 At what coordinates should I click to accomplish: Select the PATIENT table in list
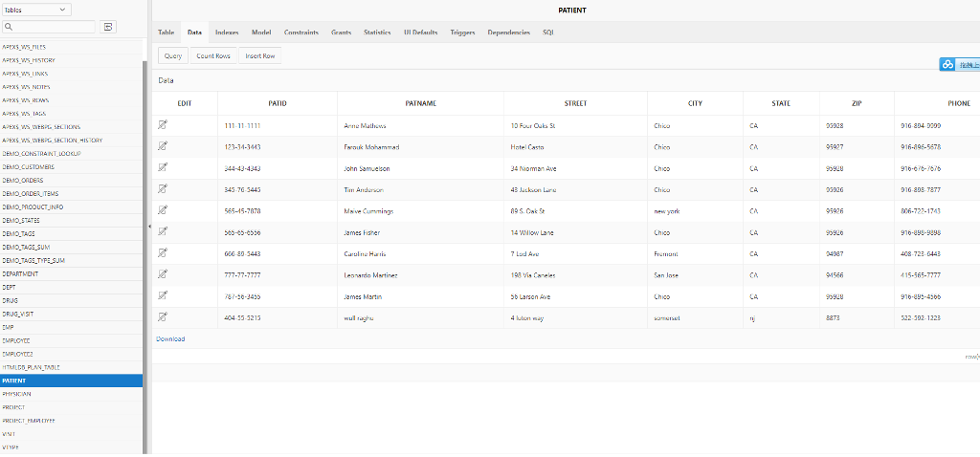[x=71, y=381]
